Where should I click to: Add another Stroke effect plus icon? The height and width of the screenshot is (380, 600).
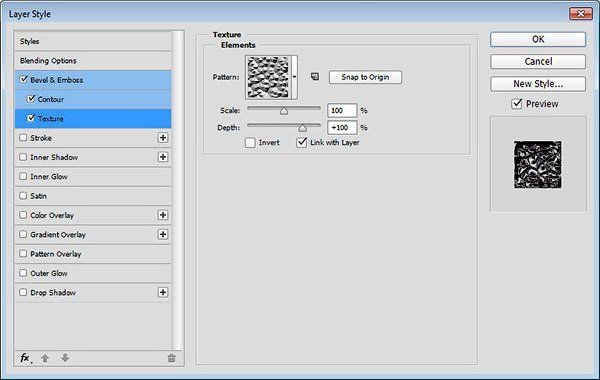[x=163, y=137]
